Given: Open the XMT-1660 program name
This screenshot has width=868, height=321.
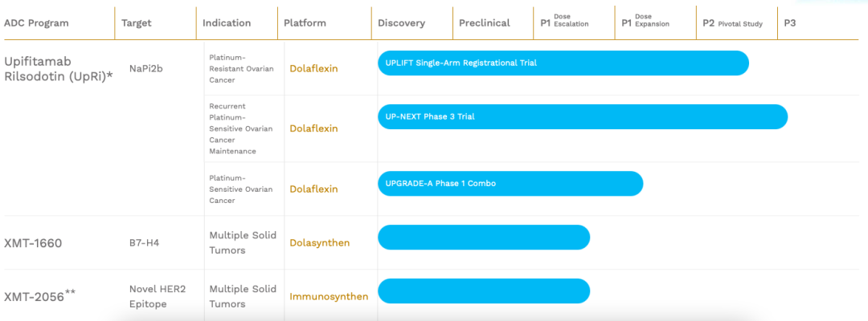Looking at the screenshot, I should 33,243.
